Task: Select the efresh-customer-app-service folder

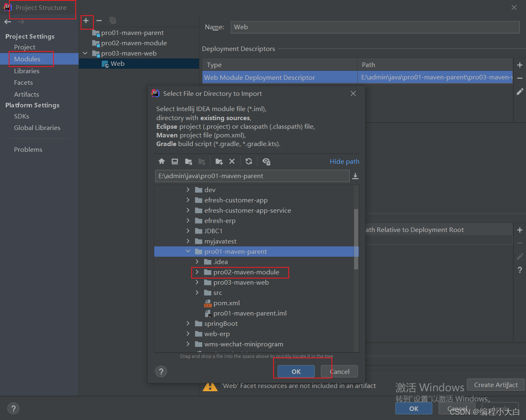Action: coord(248,210)
